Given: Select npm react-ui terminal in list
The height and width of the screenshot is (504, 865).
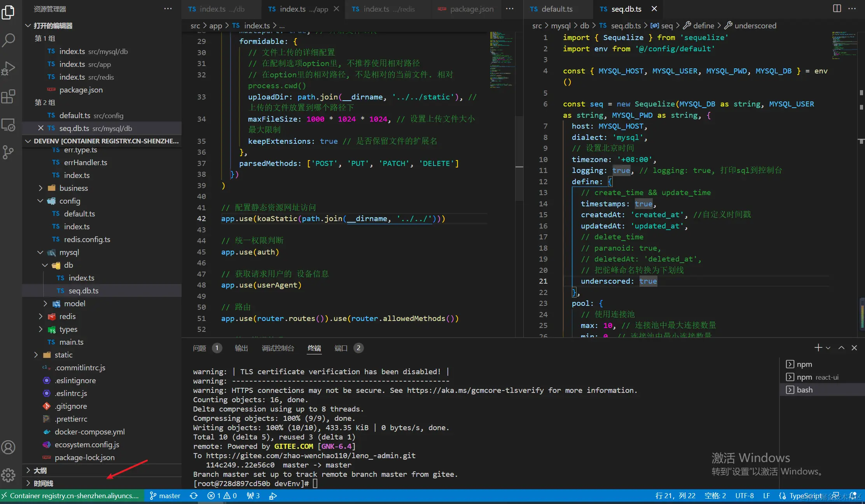Looking at the screenshot, I should point(817,377).
